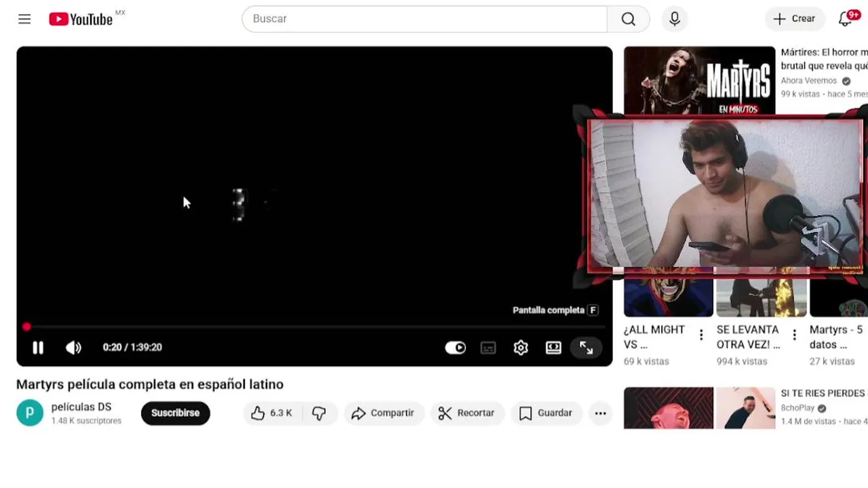Enter full screen mode
Viewport: 868px width, 488px height.
[x=587, y=348]
